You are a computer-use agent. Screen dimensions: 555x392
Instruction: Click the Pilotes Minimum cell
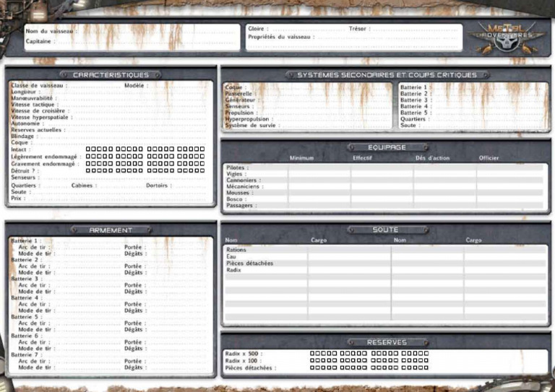[x=319, y=167]
